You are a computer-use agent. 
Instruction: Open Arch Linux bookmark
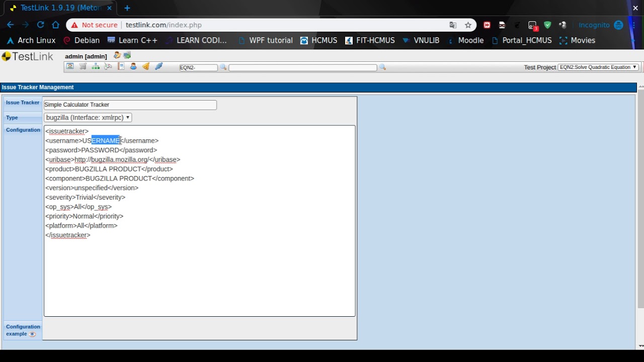point(31,40)
